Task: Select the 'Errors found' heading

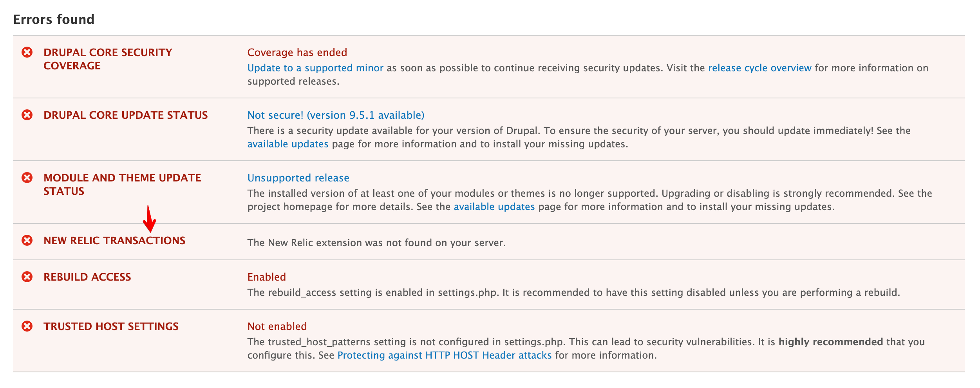Action: tap(54, 18)
